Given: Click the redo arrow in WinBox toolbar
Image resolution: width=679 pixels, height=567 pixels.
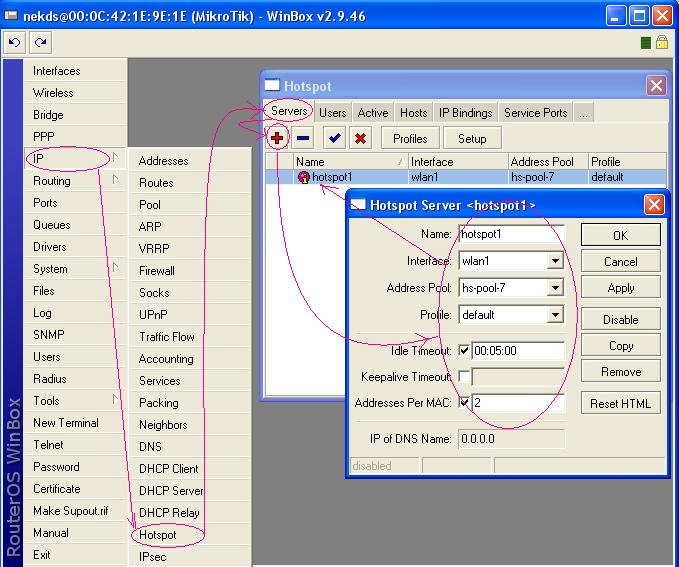Looking at the screenshot, I should [41, 42].
